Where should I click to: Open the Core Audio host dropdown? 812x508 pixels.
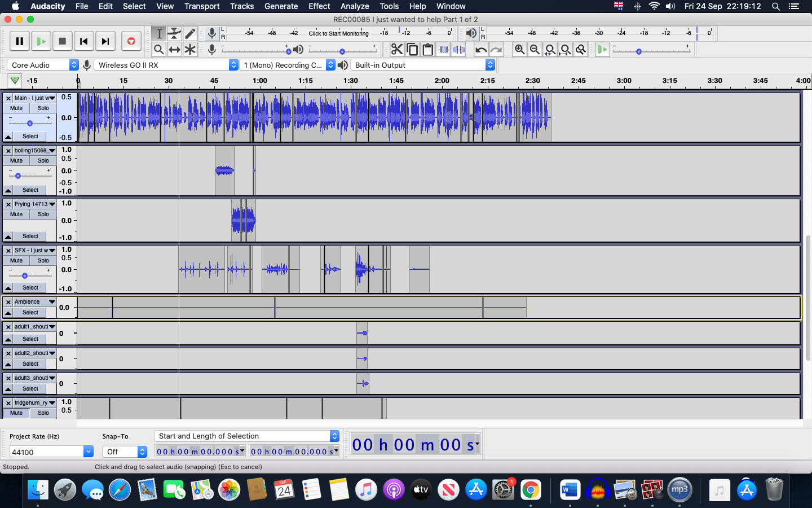42,65
